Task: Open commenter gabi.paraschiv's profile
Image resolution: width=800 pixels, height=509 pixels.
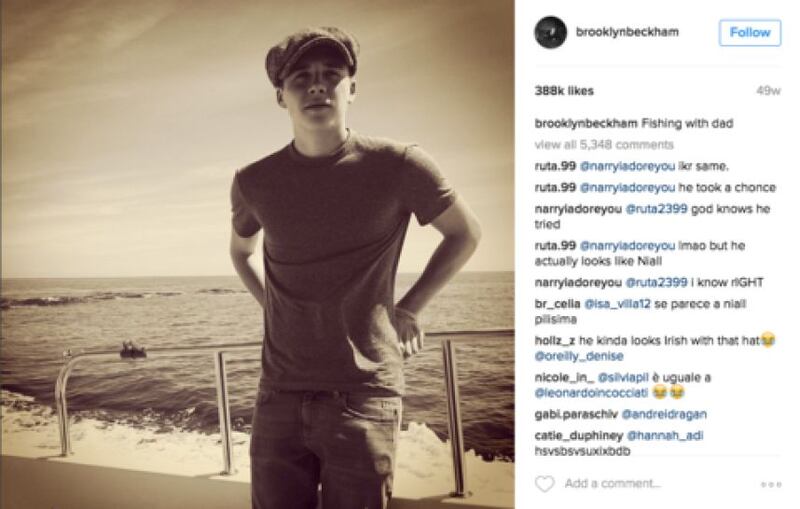Action: tap(576, 414)
